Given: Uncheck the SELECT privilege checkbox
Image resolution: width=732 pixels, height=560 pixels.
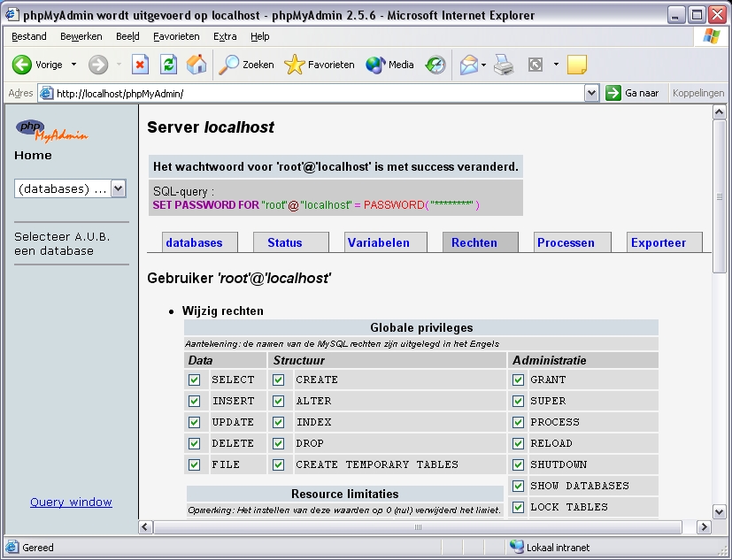Looking at the screenshot, I should point(194,380).
